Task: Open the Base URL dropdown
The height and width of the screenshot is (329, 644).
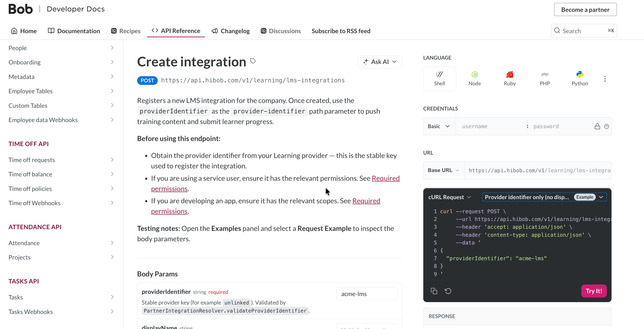Action: point(443,170)
